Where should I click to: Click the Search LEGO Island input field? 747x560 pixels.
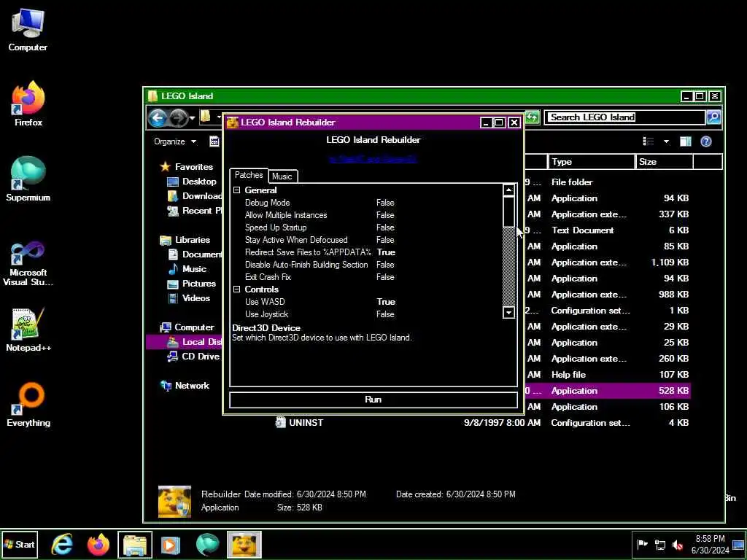click(624, 117)
